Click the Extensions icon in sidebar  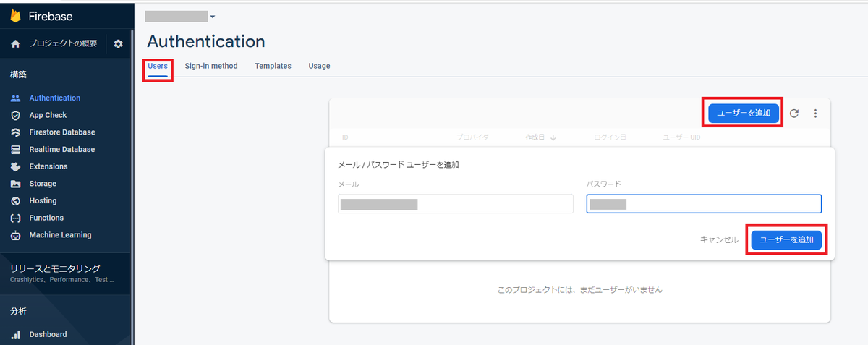pos(15,166)
